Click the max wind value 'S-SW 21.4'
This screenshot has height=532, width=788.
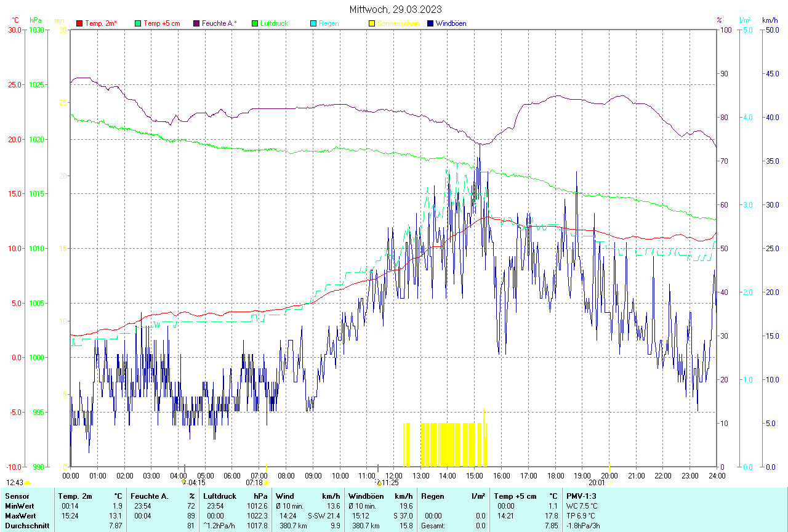(324, 515)
